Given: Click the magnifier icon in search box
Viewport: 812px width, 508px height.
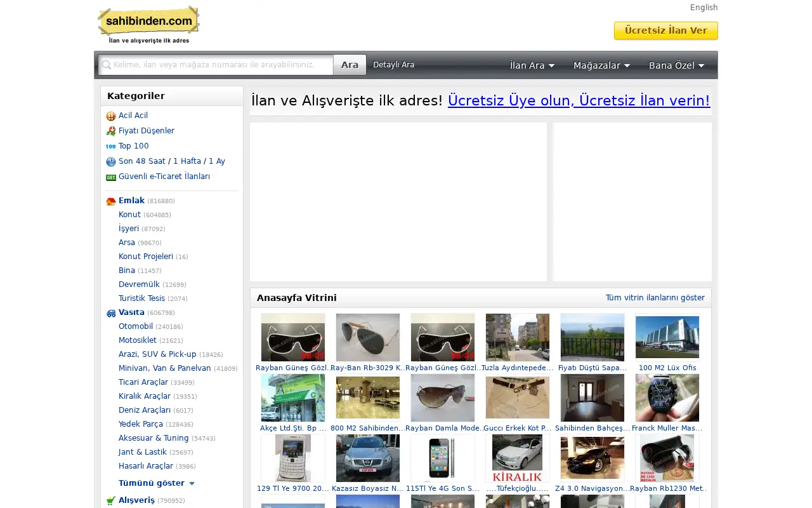Looking at the screenshot, I should tap(107, 65).
